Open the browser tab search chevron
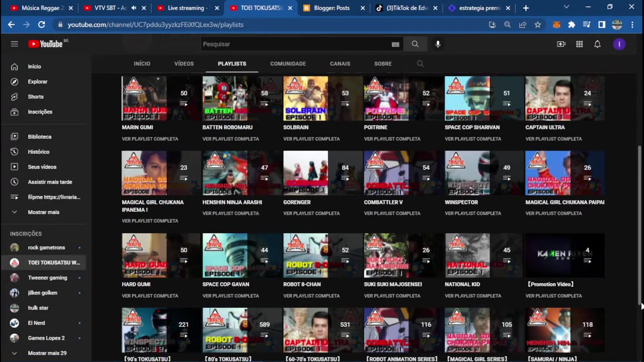 point(567,8)
